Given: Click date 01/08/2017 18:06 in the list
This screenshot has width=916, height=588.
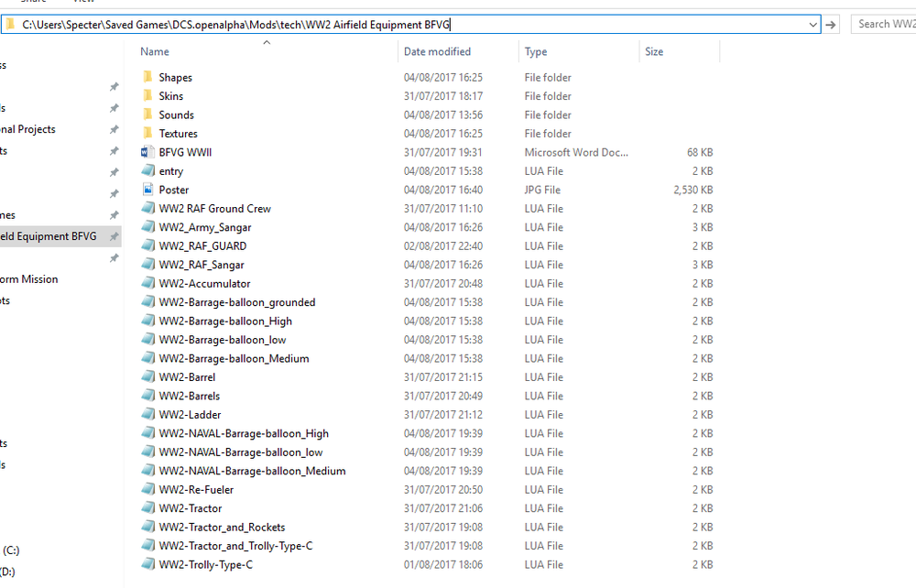Looking at the screenshot, I should click(443, 564).
